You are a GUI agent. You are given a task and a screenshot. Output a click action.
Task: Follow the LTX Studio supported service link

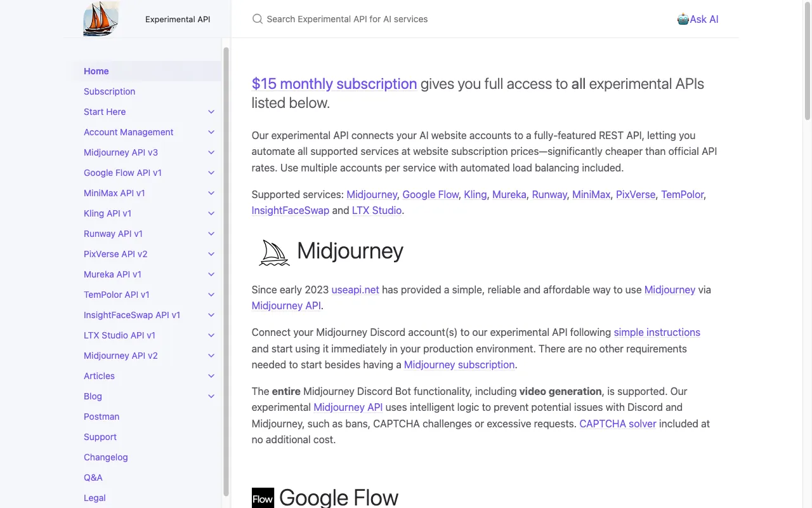click(x=377, y=210)
